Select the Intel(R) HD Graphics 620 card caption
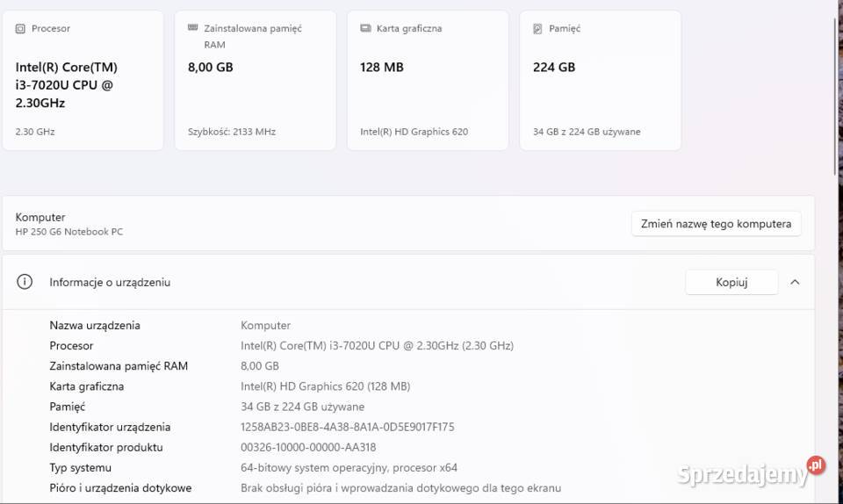Image resolution: width=843 pixels, height=504 pixels. coord(414,132)
